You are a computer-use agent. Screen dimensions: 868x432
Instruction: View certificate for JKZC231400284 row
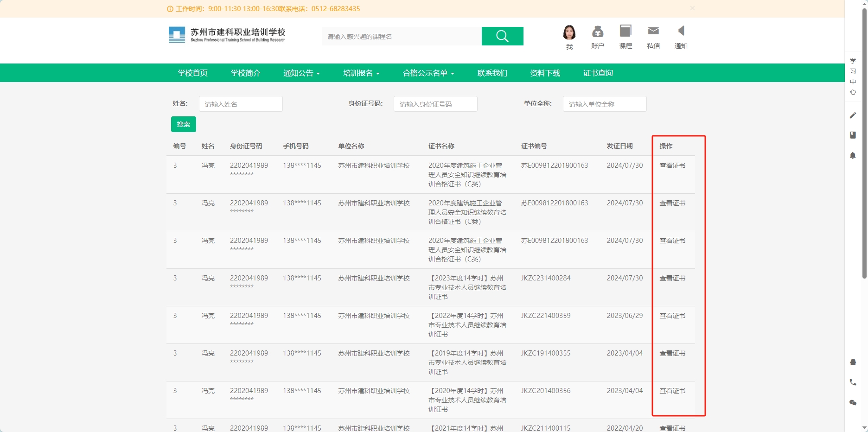672,278
